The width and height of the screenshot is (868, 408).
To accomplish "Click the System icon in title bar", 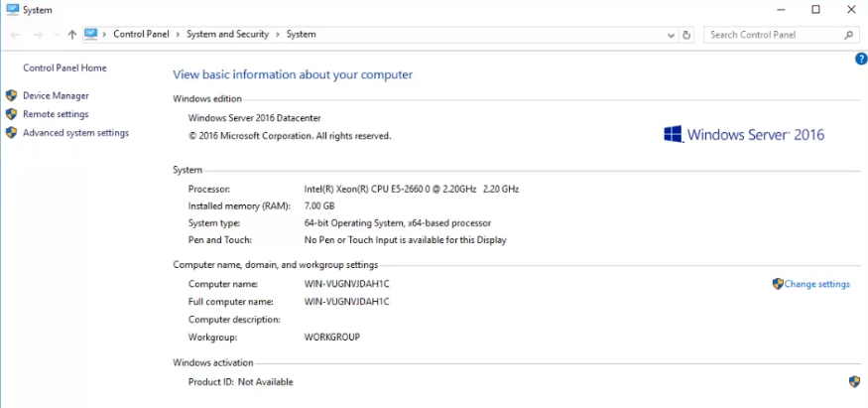I will [12, 10].
